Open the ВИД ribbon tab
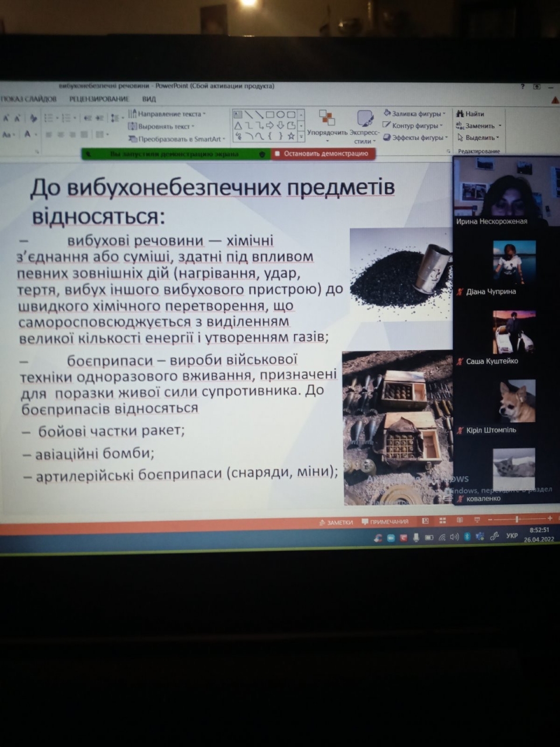 pyautogui.click(x=149, y=99)
